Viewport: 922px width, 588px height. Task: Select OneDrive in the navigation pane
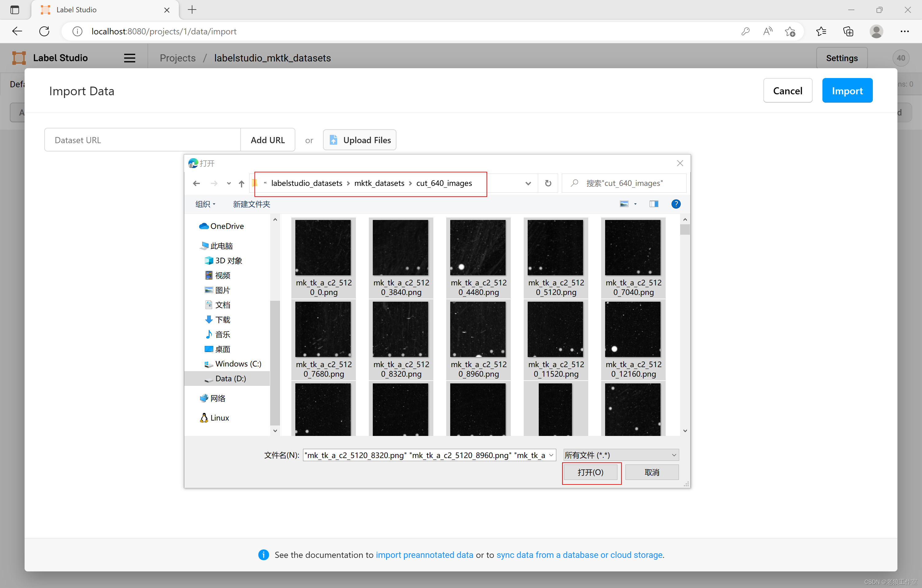click(227, 226)
